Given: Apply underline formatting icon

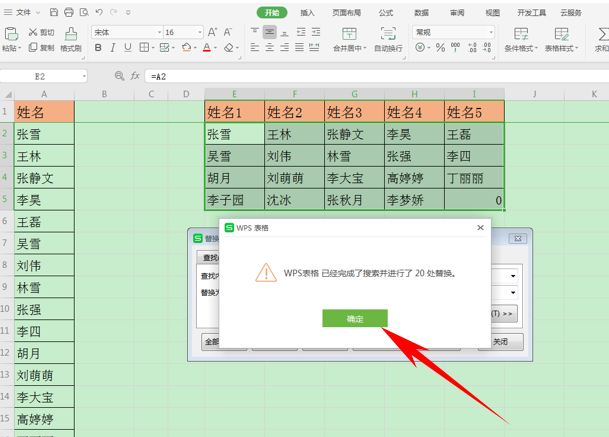Looking at the screenshot, I should pyautogui.click(x=127, y=48).
